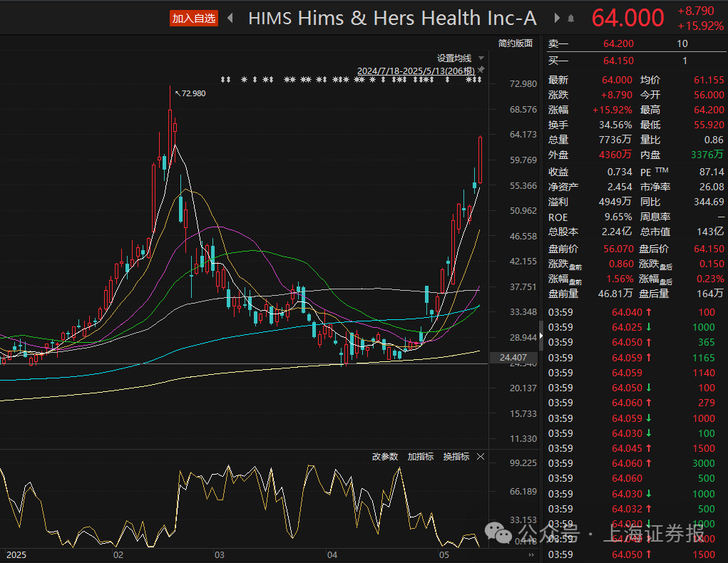Click 改参数 to modify indicator parameters
The width and height of the screenshot is (728, 563).
coord(384,457)
